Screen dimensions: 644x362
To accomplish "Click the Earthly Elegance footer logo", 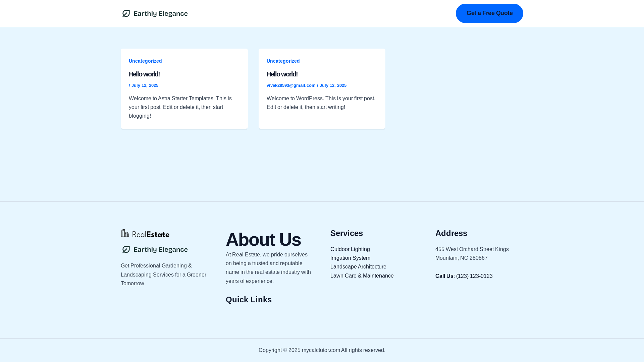I will pyautogui.click(x=155, y=249).
